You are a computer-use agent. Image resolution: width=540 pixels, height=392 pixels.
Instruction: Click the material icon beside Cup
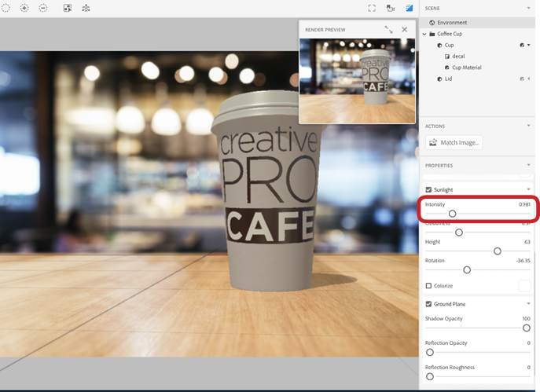click(x=522, y=46)
